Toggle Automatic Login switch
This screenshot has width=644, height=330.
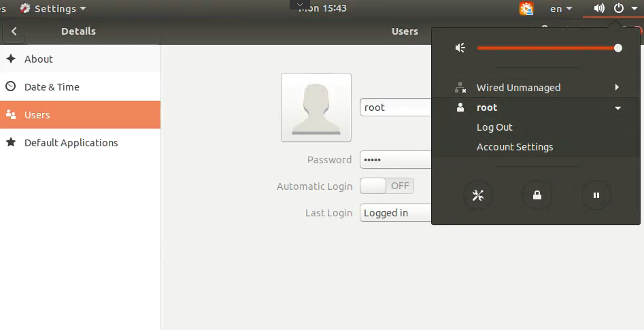point(386,186)
